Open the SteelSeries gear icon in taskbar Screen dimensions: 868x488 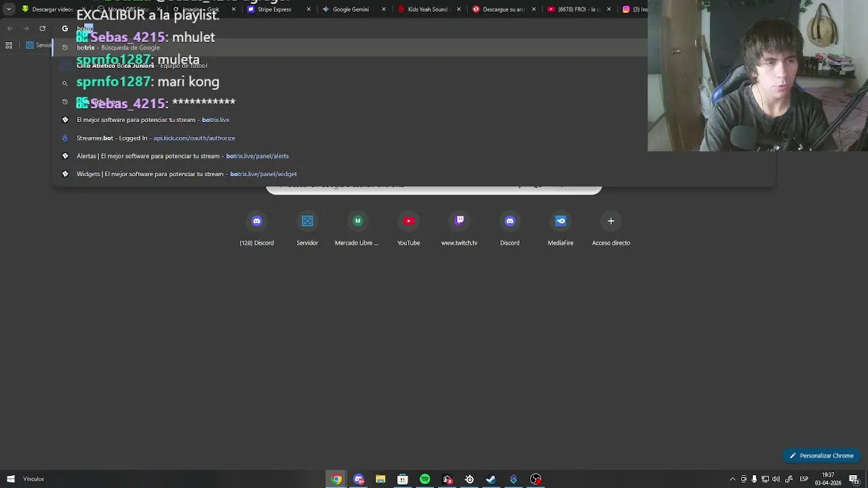469,479
